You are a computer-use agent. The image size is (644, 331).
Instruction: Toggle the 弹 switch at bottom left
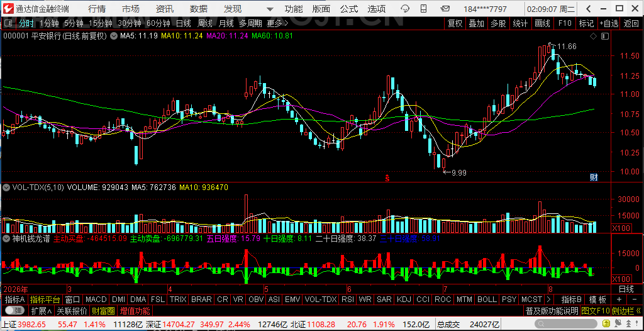[x=14, y=310]
